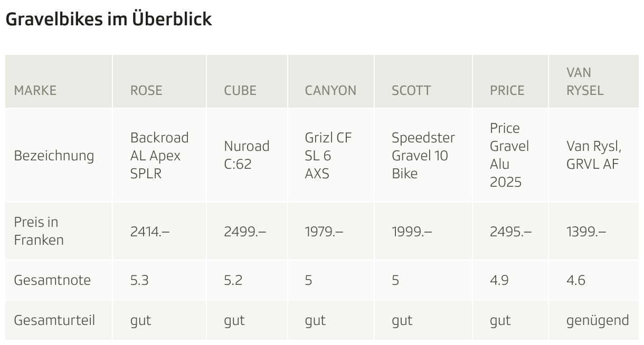Click the 'Gravelbikes im Überblick' heading

[x=108, y=19]
